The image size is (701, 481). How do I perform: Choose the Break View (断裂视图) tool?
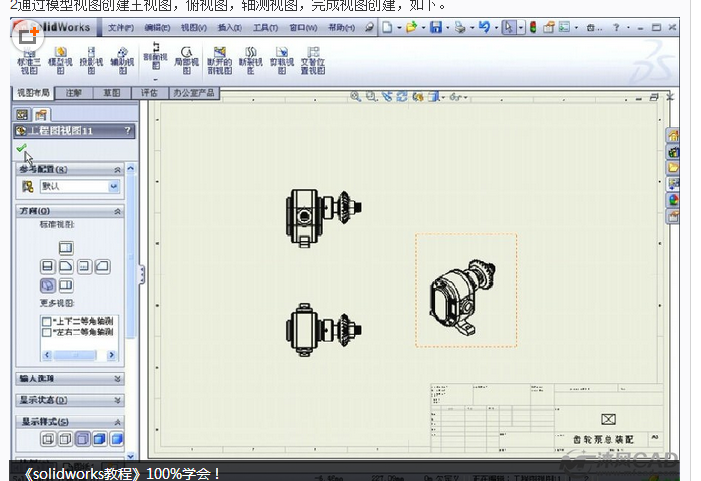point(250,60)
